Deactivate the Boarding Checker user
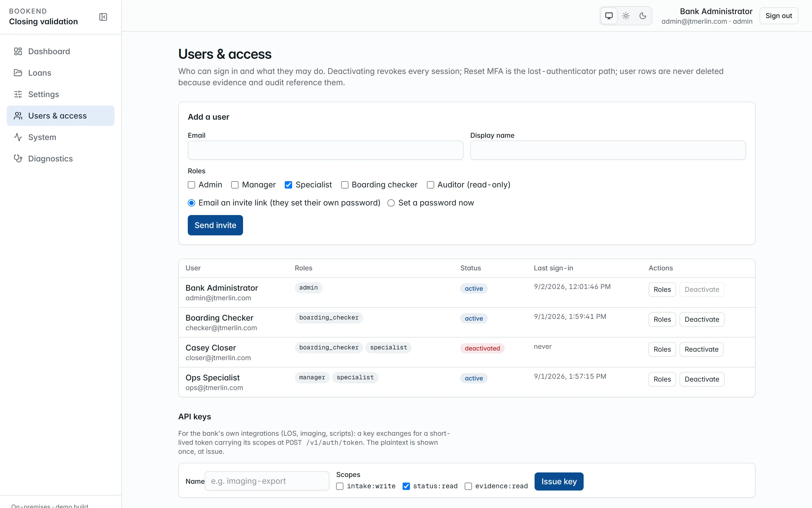 (701, 319)
